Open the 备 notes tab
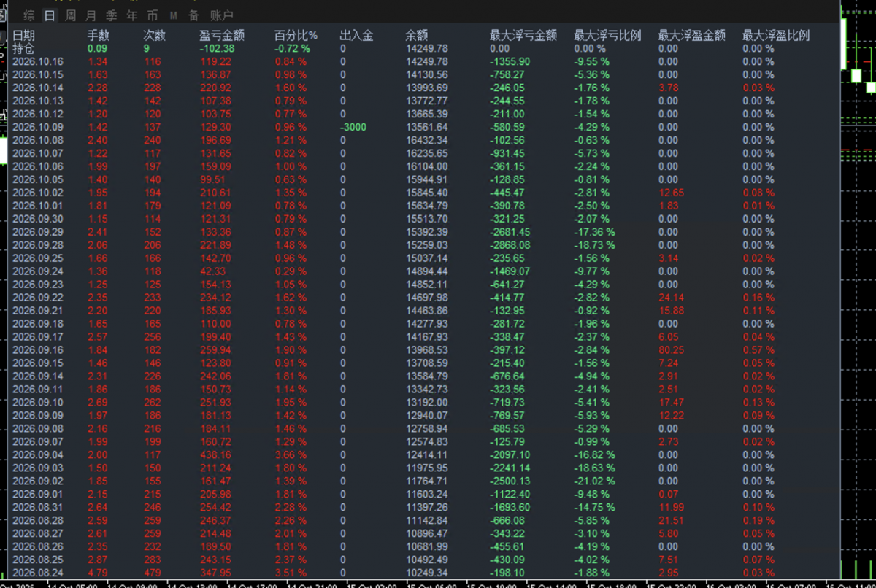The height and width of the screenshot is (588, 876). tap(193, 15)
